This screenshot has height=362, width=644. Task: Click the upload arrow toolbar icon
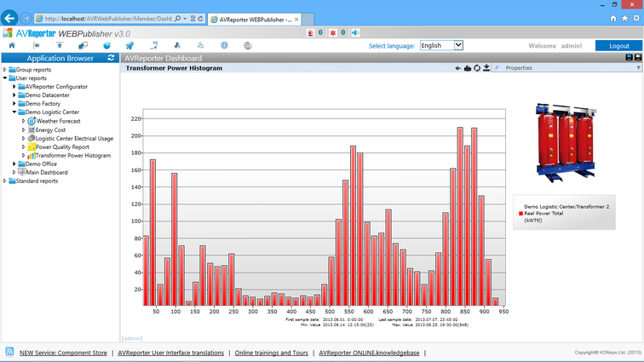click(x=60, y=46)
